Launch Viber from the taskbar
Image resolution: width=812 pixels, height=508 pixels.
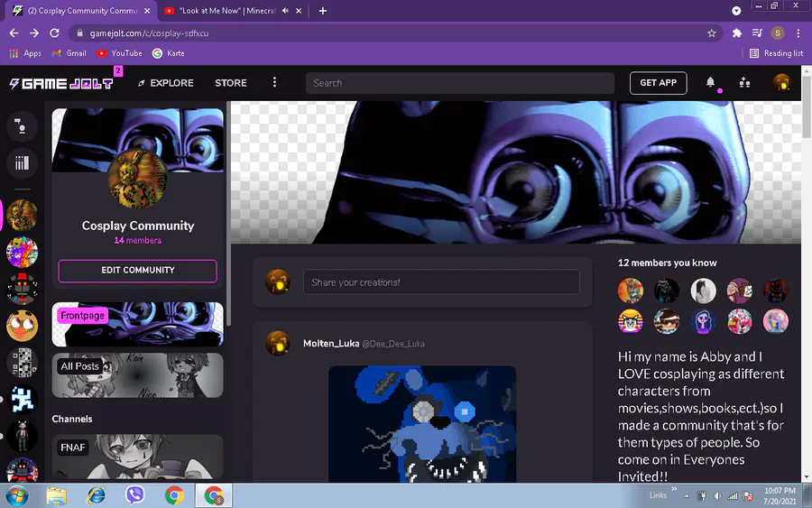135,495
